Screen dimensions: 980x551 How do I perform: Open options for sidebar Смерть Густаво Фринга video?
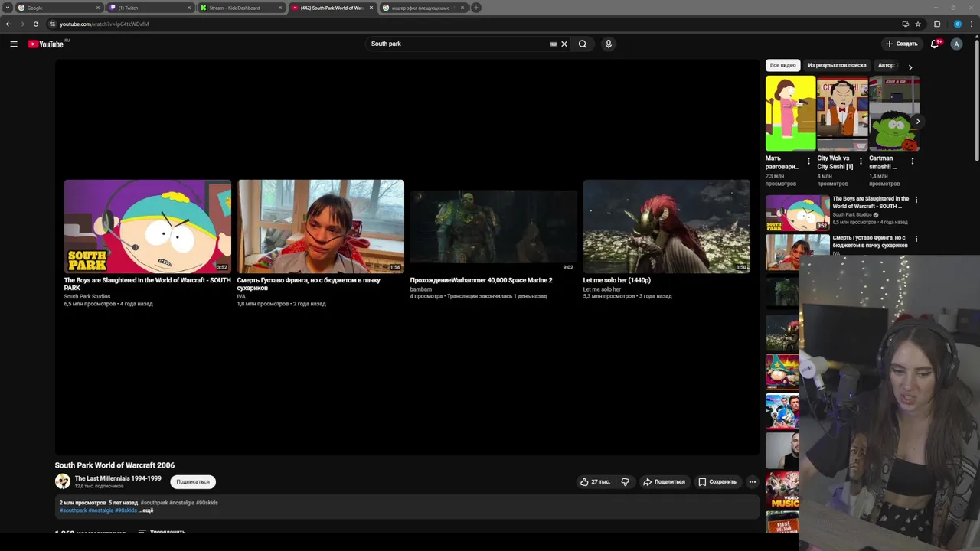click(x=916, y=239)
